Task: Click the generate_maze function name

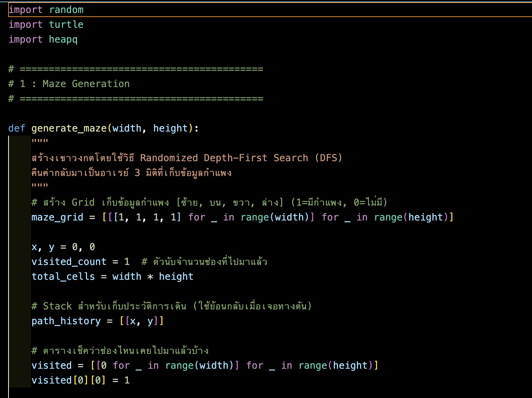Action: [69, 128]
